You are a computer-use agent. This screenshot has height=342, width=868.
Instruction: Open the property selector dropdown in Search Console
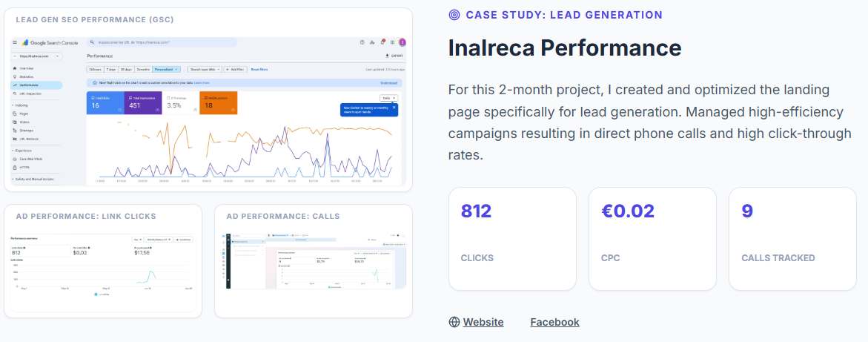tap(36, 56)
